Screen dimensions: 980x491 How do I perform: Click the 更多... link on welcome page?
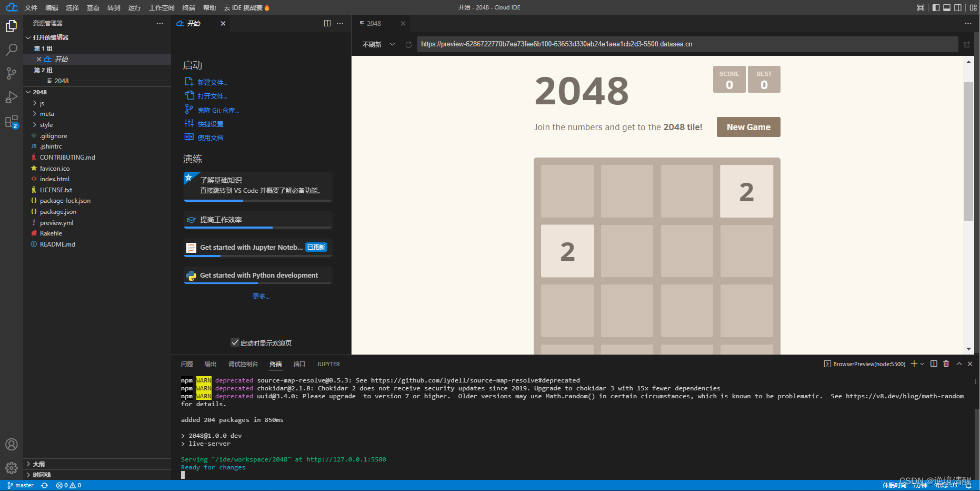pyautogui.click(x=261, y=296)
